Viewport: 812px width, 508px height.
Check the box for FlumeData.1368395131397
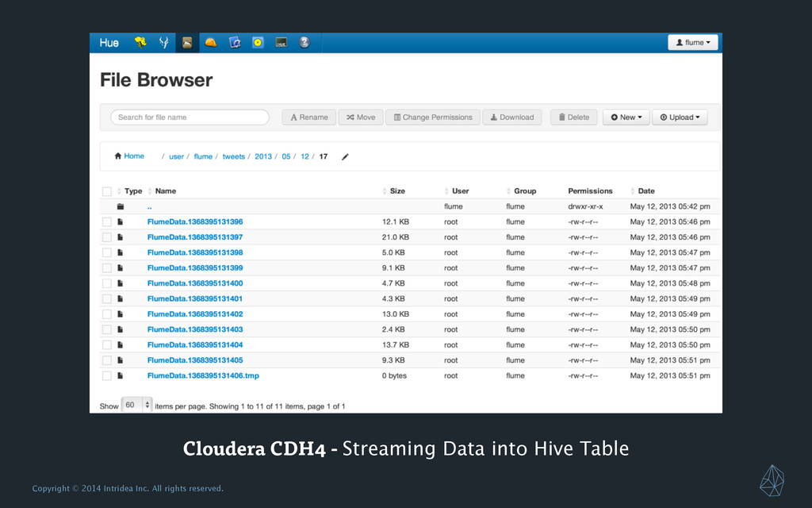tap(107, 237)
